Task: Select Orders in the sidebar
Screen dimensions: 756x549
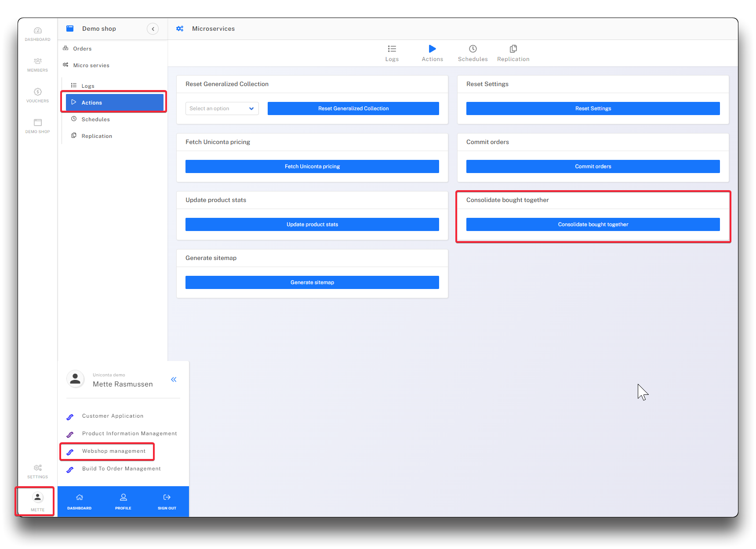Action: click(x=82, y=49)
